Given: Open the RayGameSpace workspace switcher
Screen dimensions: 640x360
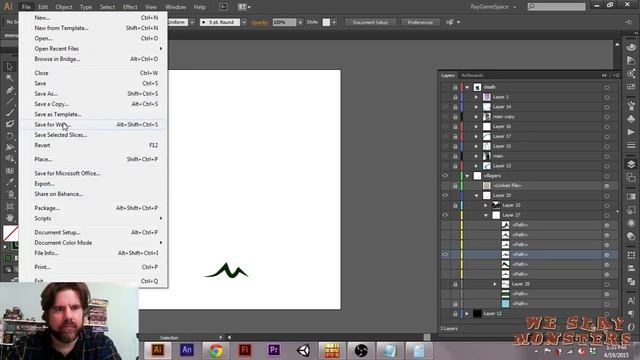Looking at the screenshot, I should tap(493, 7).
